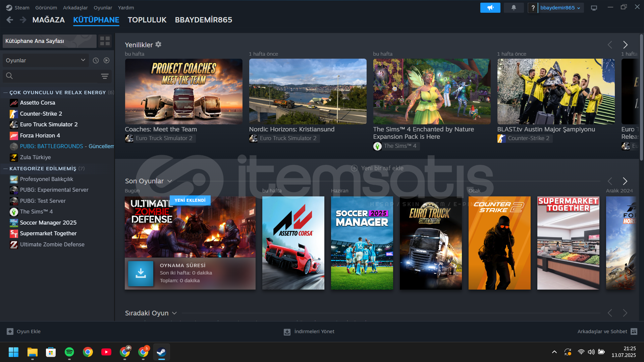Click the main library vertical scrollbar
This screenshot has width=644, height=362.
point(641,97)
